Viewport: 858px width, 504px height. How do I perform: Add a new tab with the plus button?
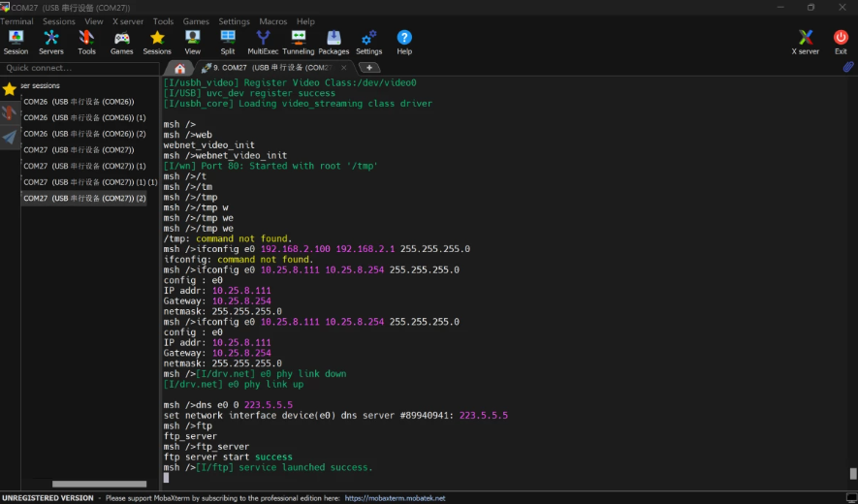pyautogui.click(x=369, y=67)
